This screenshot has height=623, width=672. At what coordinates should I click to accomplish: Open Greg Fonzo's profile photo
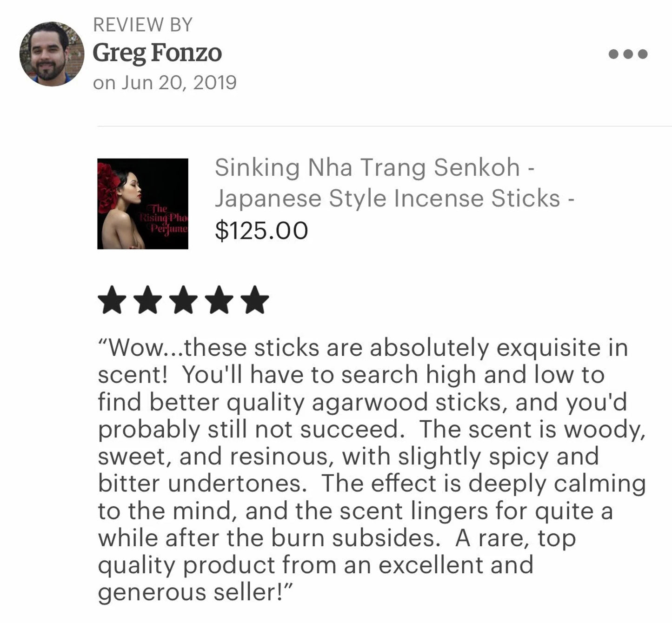(x=52, y=54)
